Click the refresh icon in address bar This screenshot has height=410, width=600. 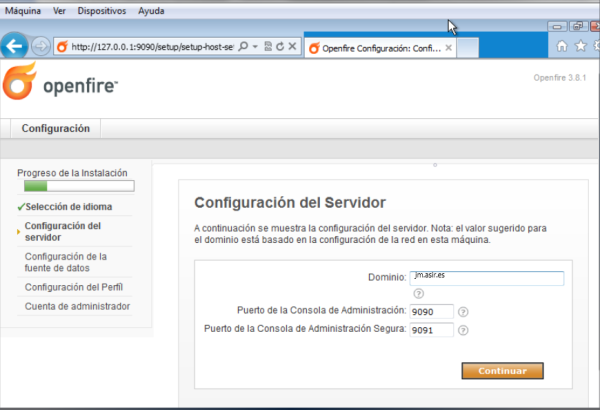[281, 47]
